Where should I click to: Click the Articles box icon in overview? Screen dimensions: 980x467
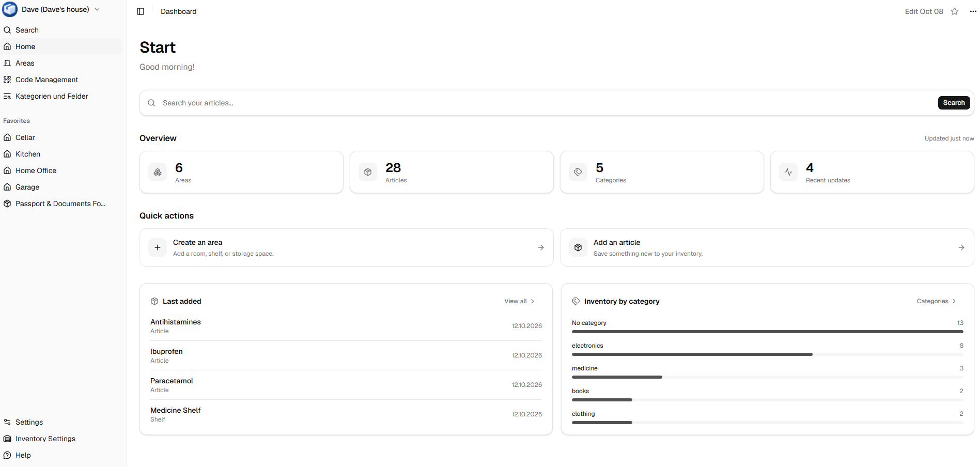pos(368,172)
